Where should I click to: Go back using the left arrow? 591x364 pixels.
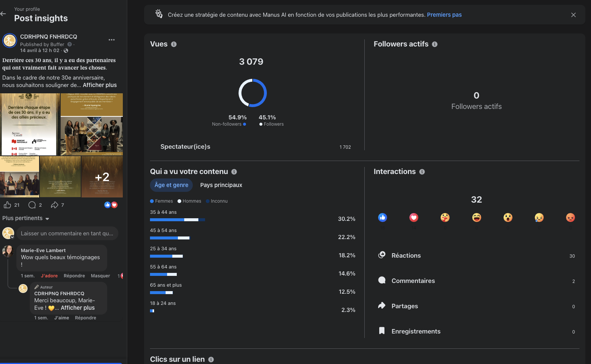click(3, 14)
